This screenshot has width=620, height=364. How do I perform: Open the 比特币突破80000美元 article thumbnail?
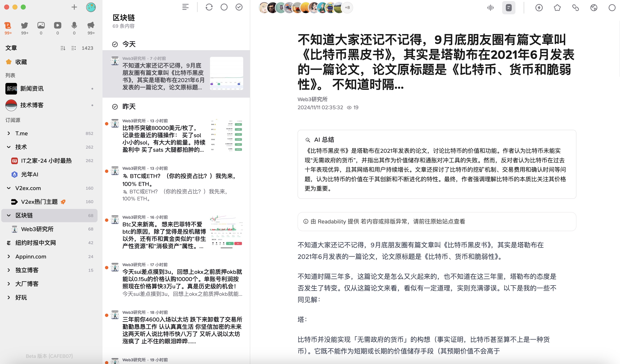tap(226, 136)
